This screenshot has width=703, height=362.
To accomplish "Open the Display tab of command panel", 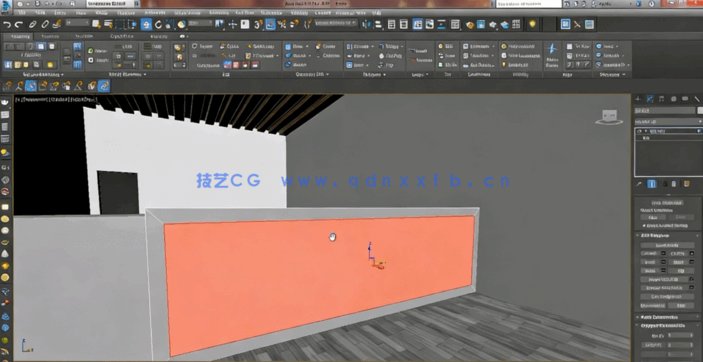I will click(685, 99).
